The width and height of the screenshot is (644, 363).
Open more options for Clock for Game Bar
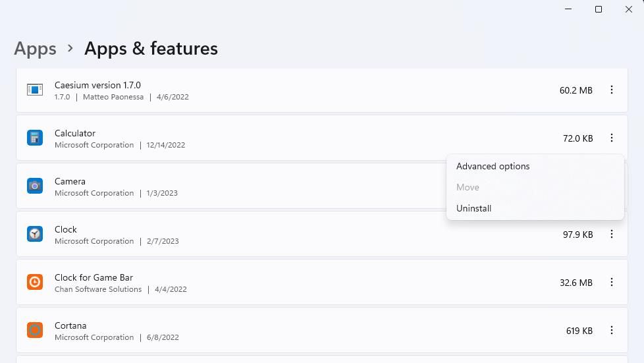(x=611, y=282)
